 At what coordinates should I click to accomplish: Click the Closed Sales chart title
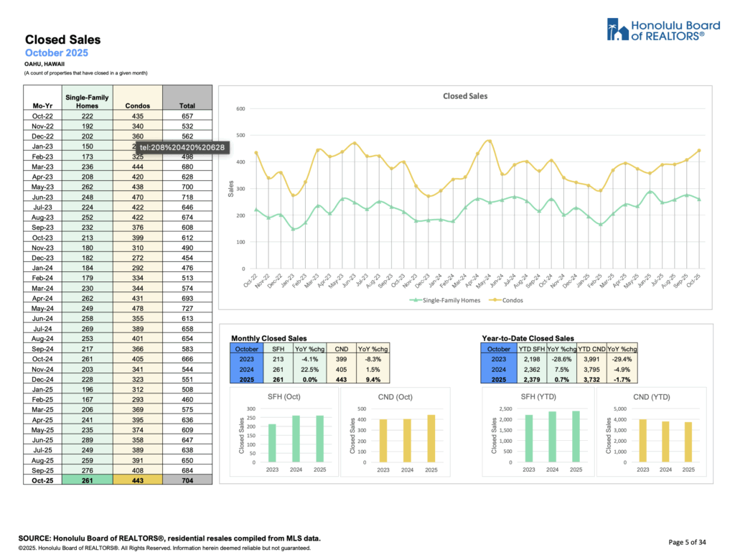coord(464,96)
